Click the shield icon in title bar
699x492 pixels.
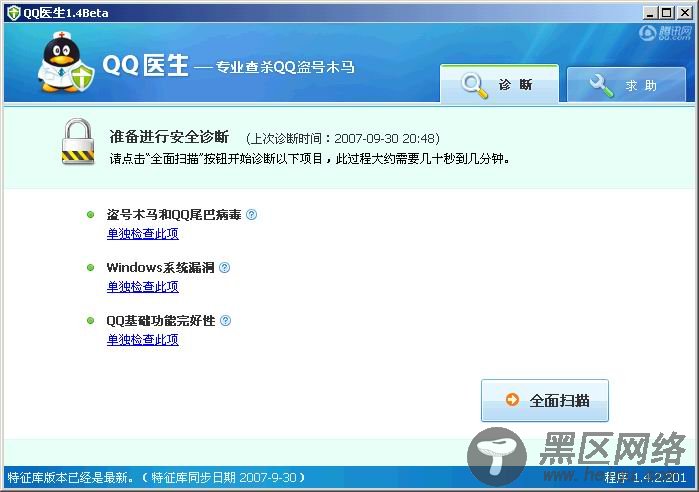(x=14, y=13)
